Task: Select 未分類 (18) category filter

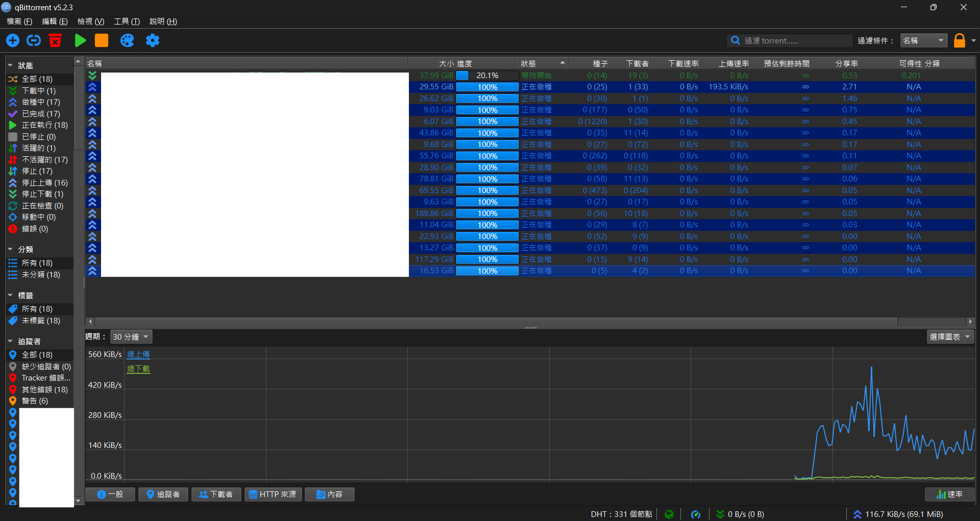Action: coord(39,274)
